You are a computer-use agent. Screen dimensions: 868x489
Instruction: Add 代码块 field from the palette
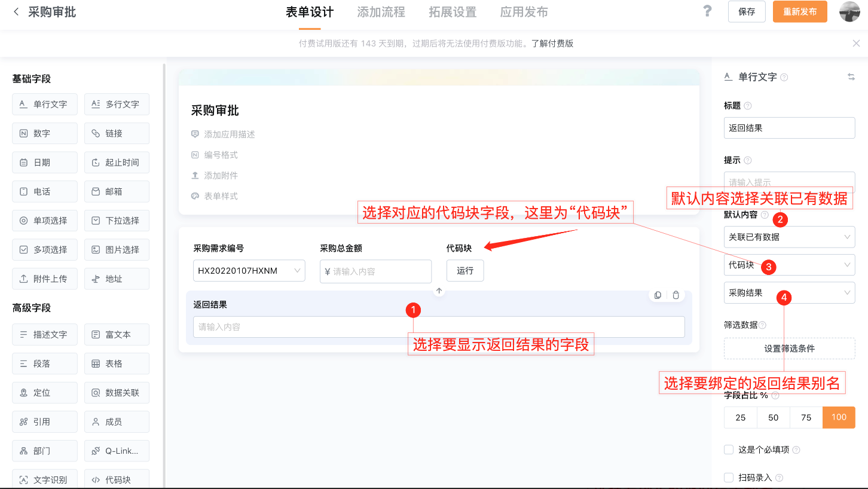pyautogui.click(x=117, y=479)
